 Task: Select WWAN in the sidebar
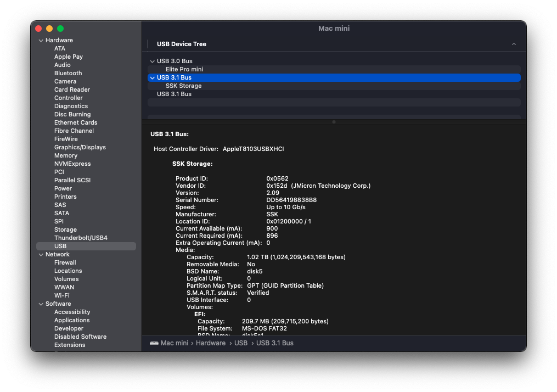click(x=64, y=288)
